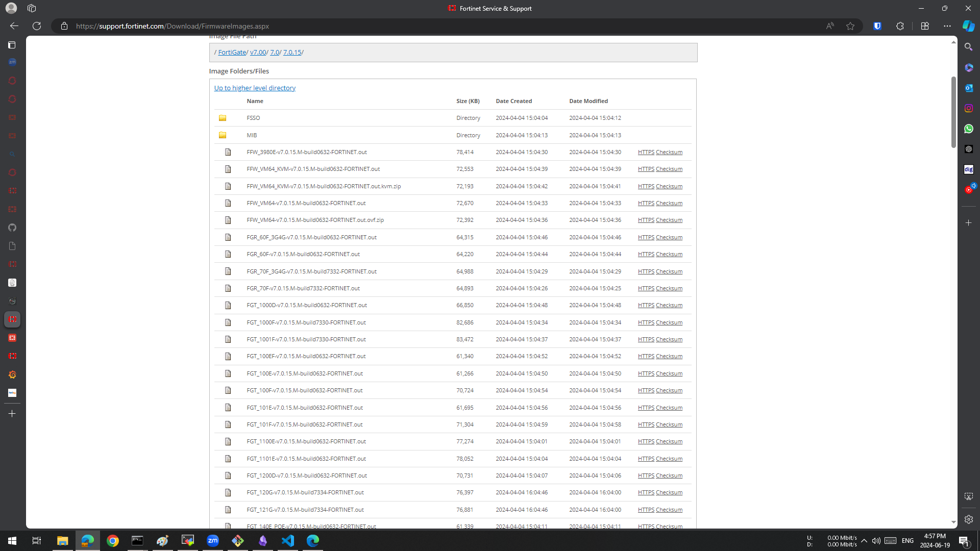Open the sidebar search icon
This screenshot has height=551, width=980.
[968, 47]
